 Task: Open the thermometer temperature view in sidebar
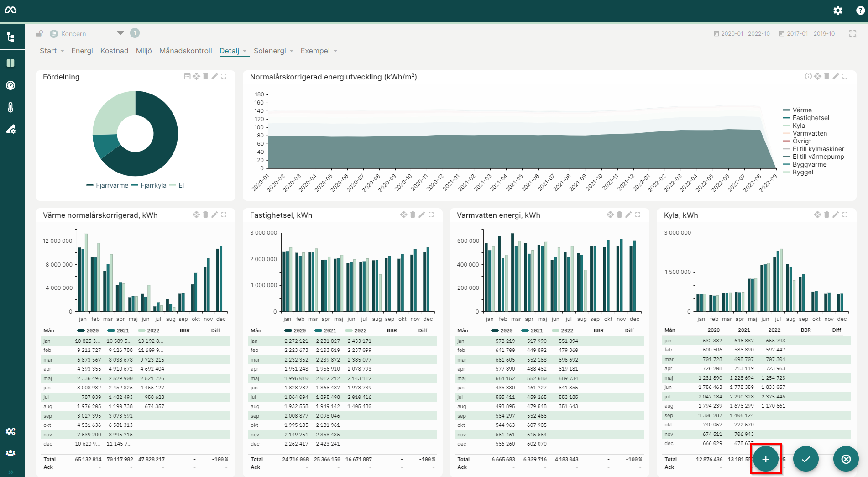point(10,107)
